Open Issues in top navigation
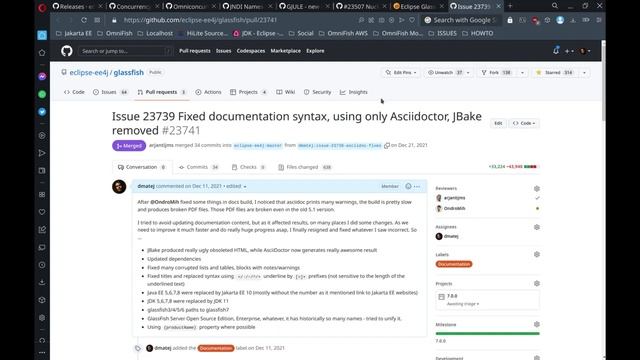640x360 pixels. pyautogui.click(x=223, y=51)
